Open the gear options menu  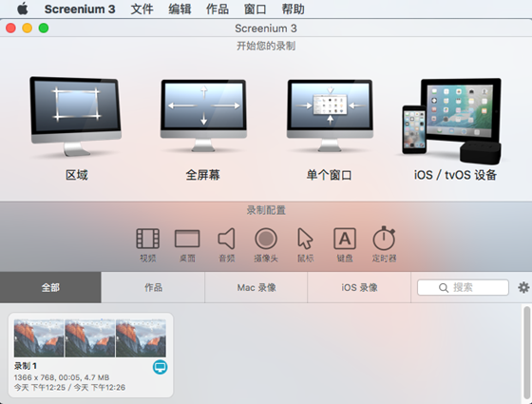[523, 287]
